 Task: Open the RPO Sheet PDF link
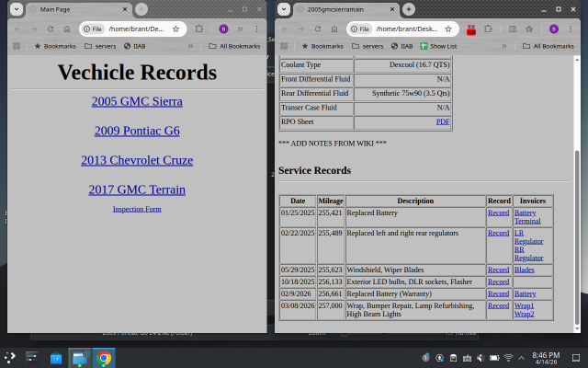(443, 121)
